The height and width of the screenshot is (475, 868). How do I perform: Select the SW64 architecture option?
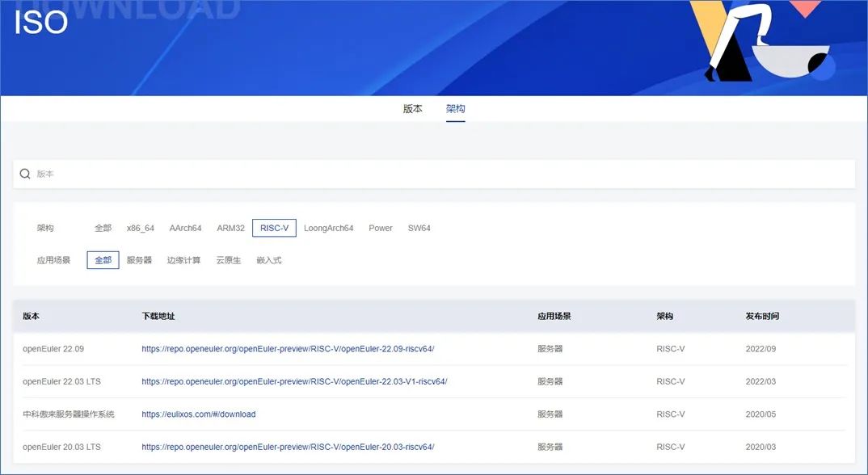tap(419, 228)
